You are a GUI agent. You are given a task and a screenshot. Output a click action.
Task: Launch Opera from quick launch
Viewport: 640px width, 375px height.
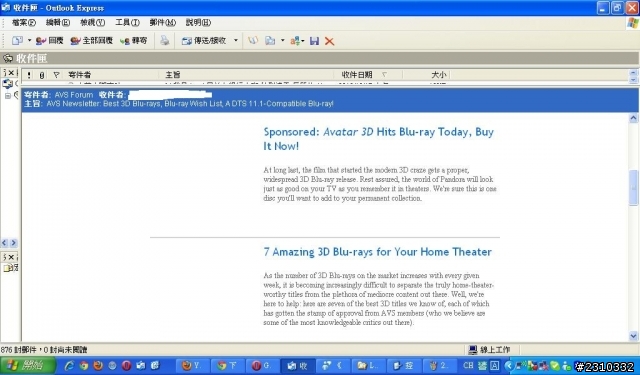127,366
